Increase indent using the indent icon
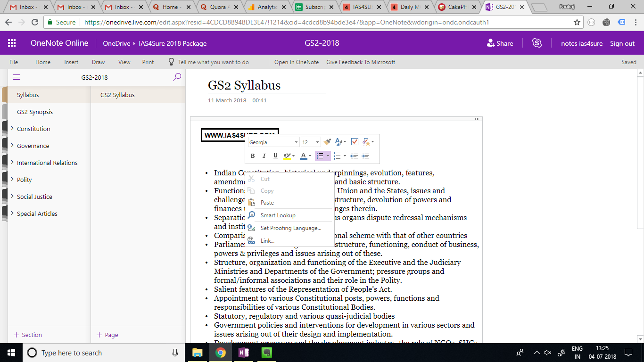This screenshot has width=644, height=362. point(365,156)
